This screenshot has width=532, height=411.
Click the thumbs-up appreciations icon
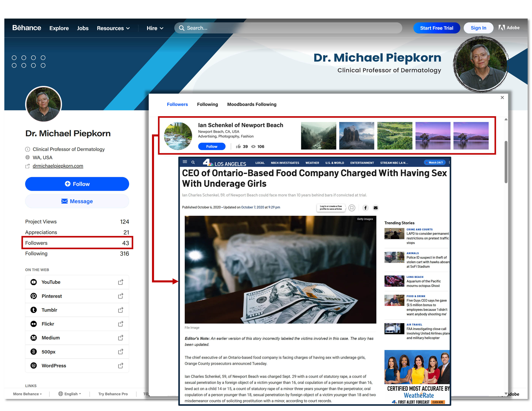point(238,146)
